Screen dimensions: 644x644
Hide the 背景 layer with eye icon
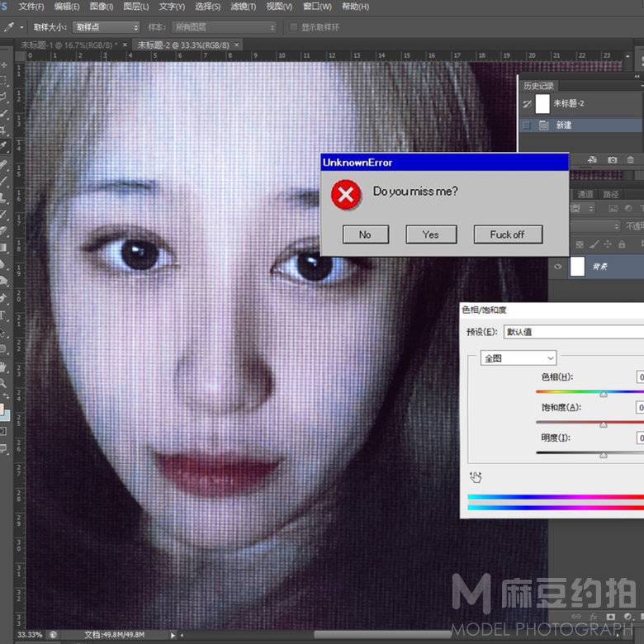[x=558, y=267]
